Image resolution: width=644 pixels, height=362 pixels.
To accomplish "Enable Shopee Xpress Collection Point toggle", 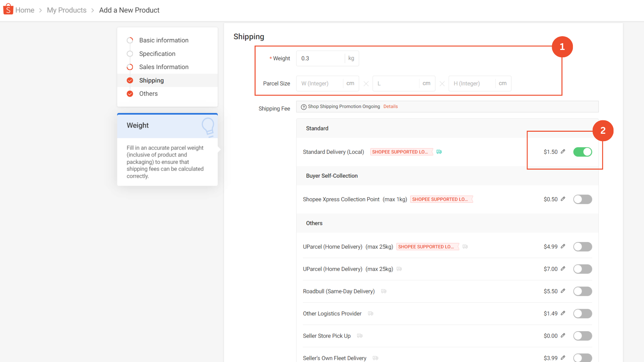I will (x=582, y=199).
